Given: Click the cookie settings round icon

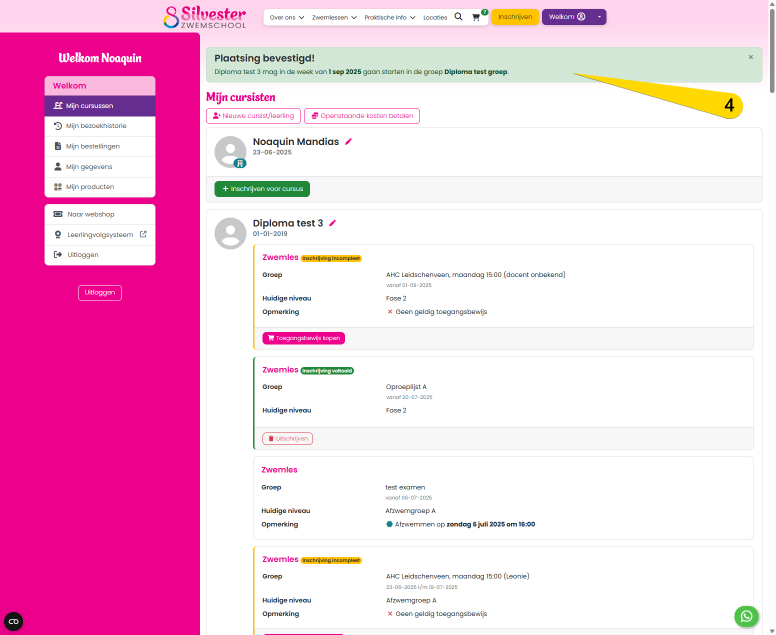Looking at the screenshot, I should coord(13,621).
